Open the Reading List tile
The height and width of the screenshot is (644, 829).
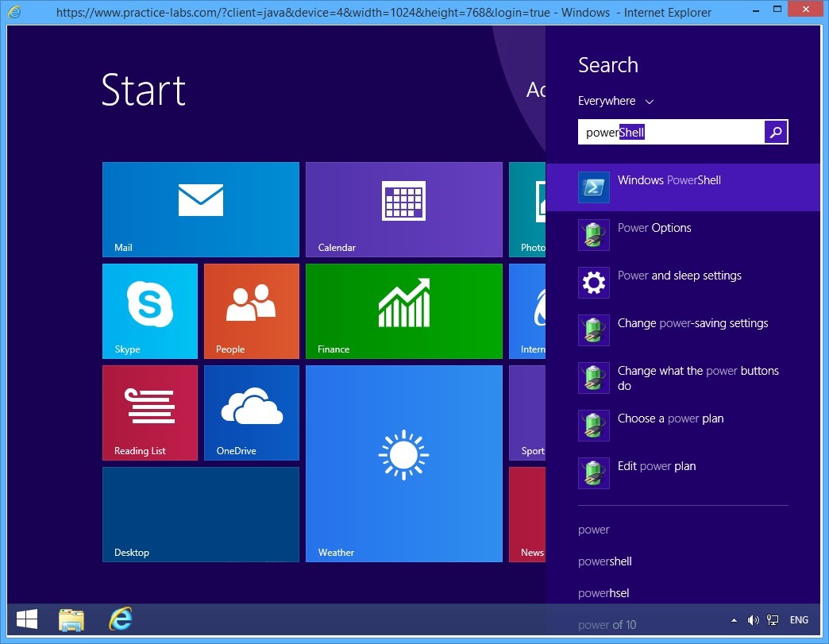click(x=149, y=412)
